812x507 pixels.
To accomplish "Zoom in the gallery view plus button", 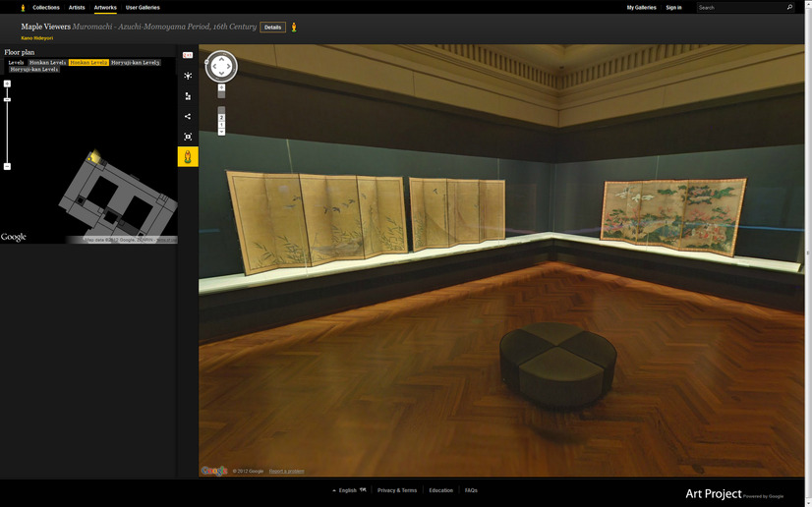I will pyautogui.click(x=221, y=87).
